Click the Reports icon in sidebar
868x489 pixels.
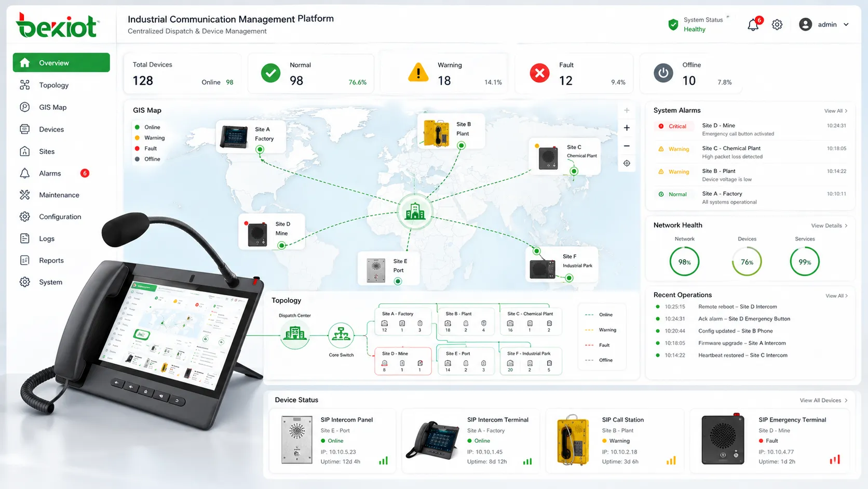24,260
